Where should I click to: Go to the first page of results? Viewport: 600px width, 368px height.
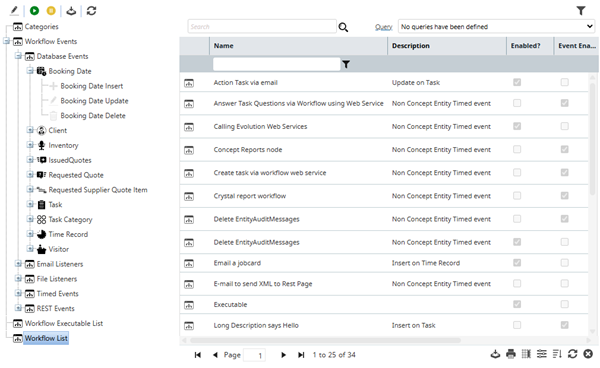(197, 355)
